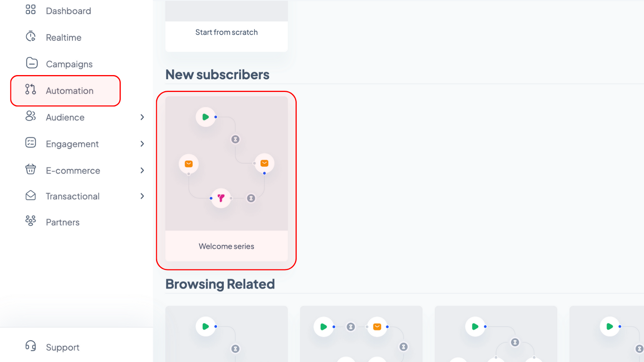The image size is (644, 362).
Task: Click the E-commerce basket icon
Action: (x=31, y=169)
